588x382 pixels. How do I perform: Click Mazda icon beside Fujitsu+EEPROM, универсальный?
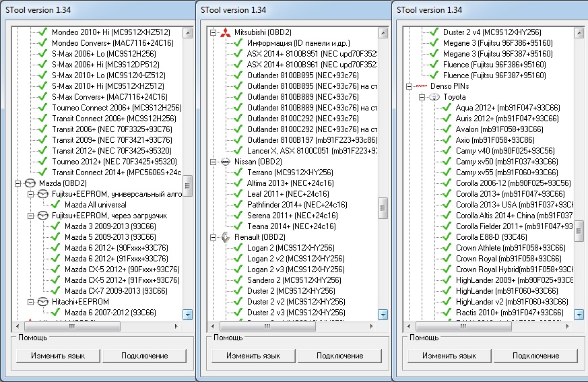[x=42, y=195]
